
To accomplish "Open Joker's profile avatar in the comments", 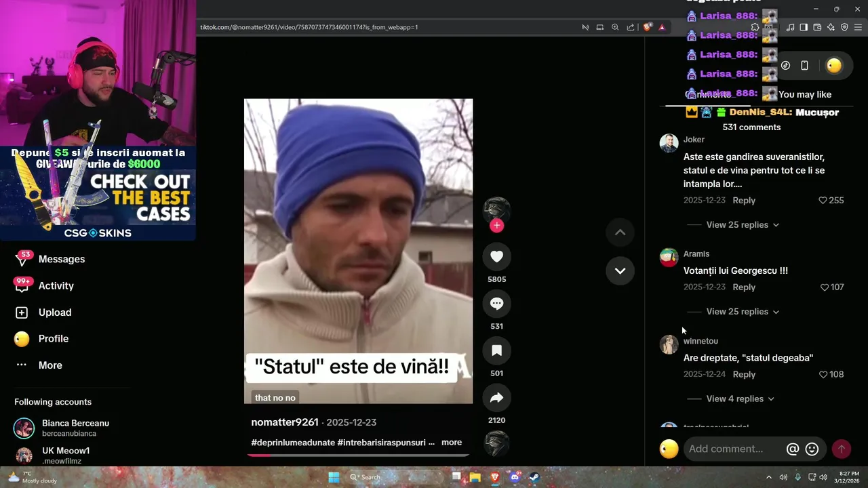I will 669,143.
